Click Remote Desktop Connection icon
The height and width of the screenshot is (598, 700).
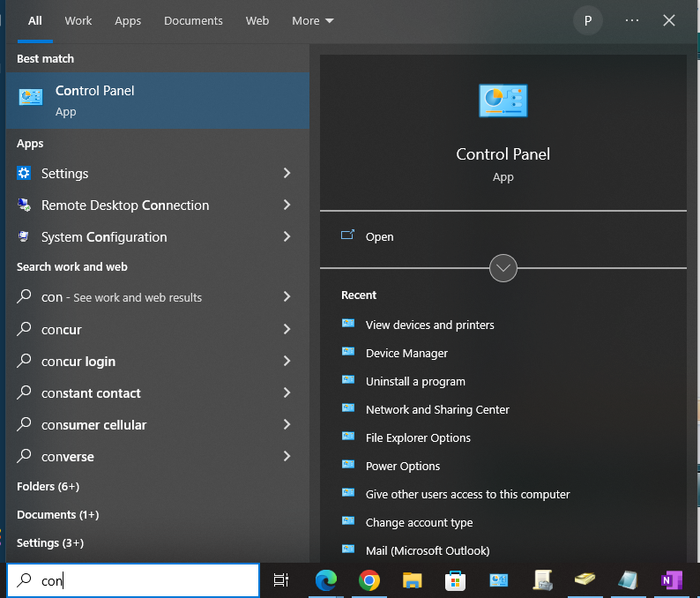[24, 205]
